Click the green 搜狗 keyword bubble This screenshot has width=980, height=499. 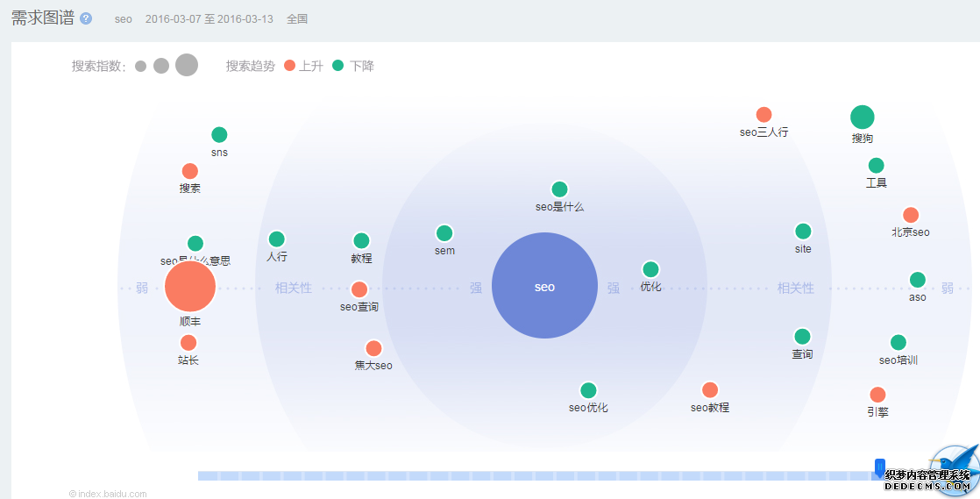862,118
